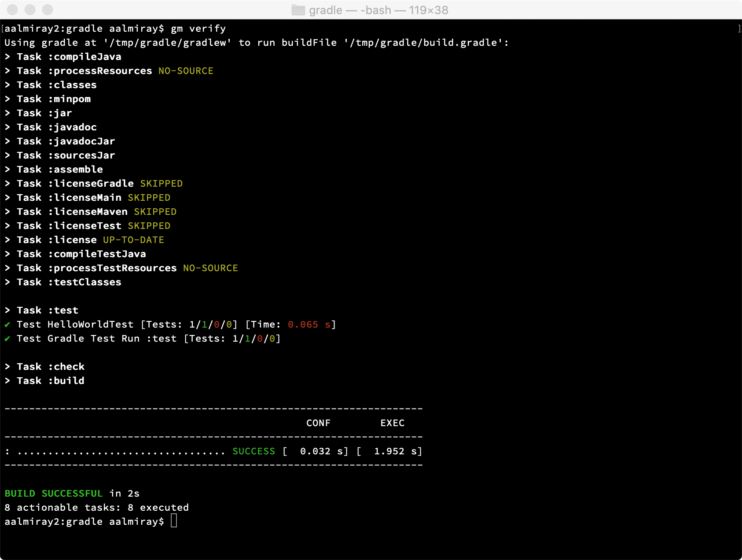Click the green checkmark beside HelloWorldTest
This screenshot has height=560, width=742.
[7, 324]
